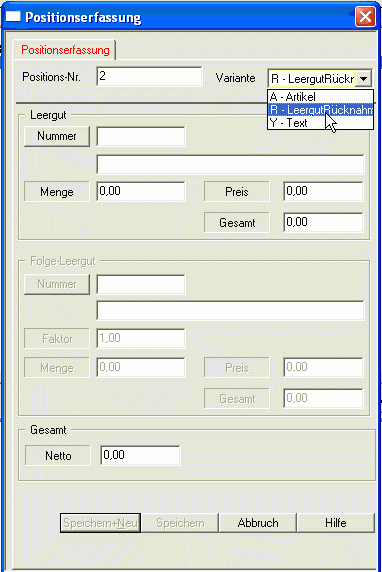The width and height of the screenshot is (382, 572).
Task: Click the Leergut description wide text field
Action: 230,165
